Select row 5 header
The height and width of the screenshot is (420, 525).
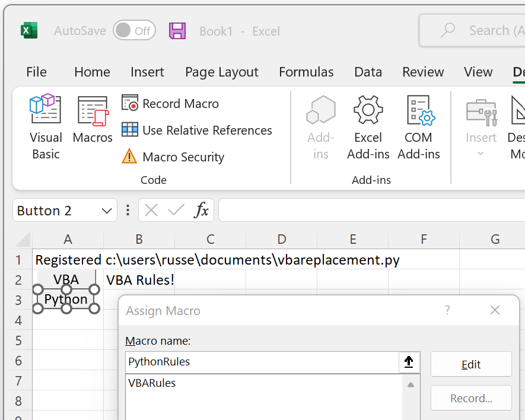(x=18, y=341)
